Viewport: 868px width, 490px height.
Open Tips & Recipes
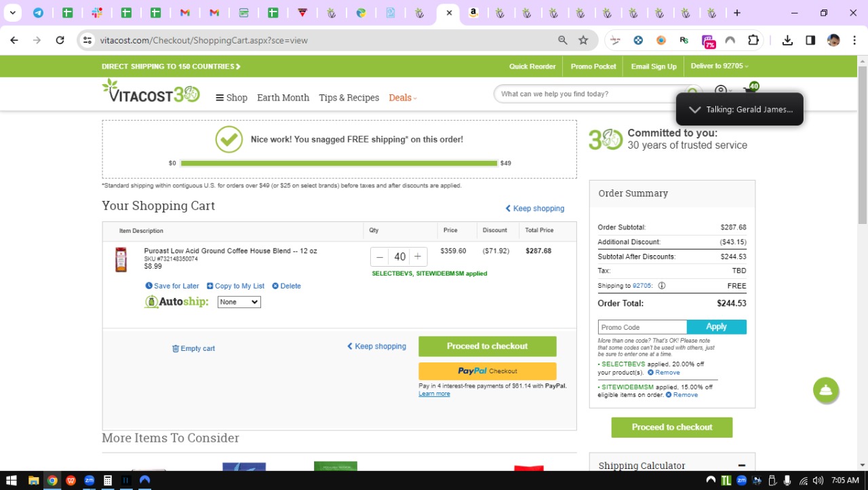click(x=349, y=98)
